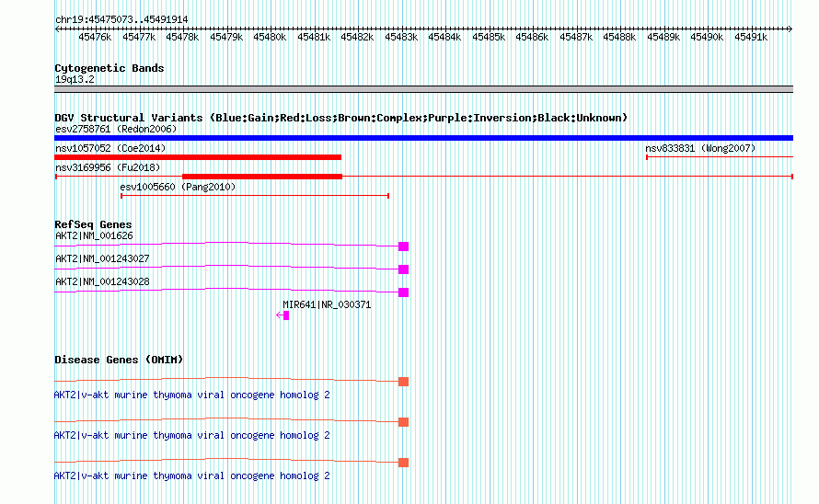Click the 45480k ruler tick label
The width and height of the screenshot is (819, 504).
click(x=270, y=37)
